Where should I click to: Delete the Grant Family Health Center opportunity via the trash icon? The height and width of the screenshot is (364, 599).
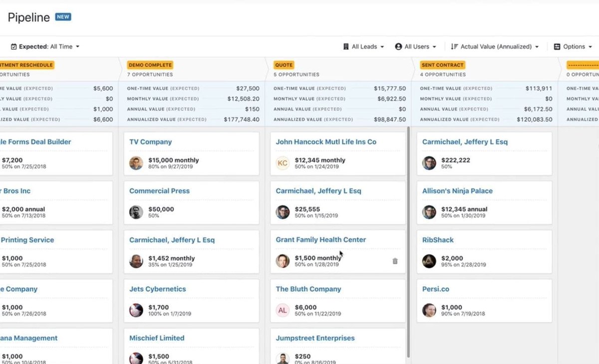[x=395, y=261]
